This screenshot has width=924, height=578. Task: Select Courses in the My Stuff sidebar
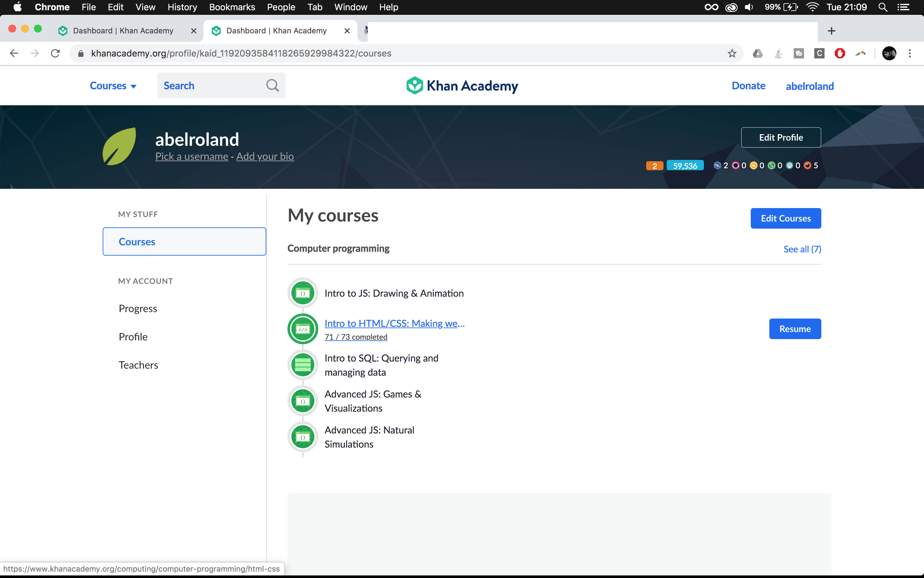[x=184, y=241]
